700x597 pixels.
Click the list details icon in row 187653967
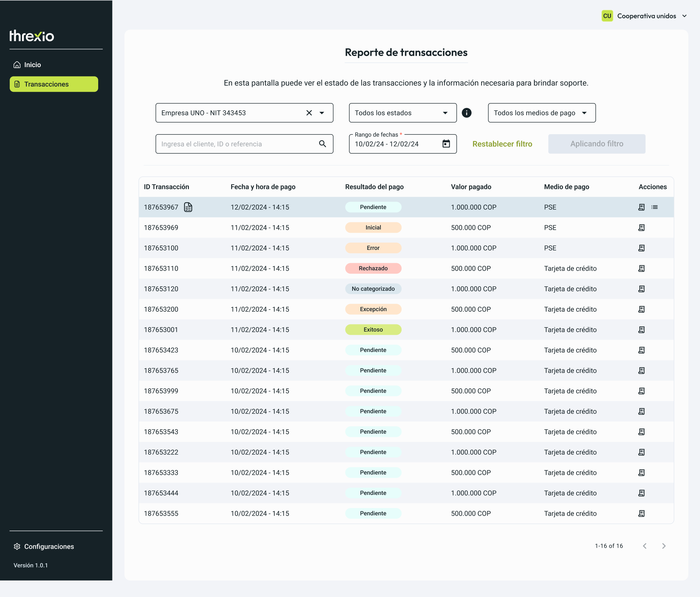[654, 207]
